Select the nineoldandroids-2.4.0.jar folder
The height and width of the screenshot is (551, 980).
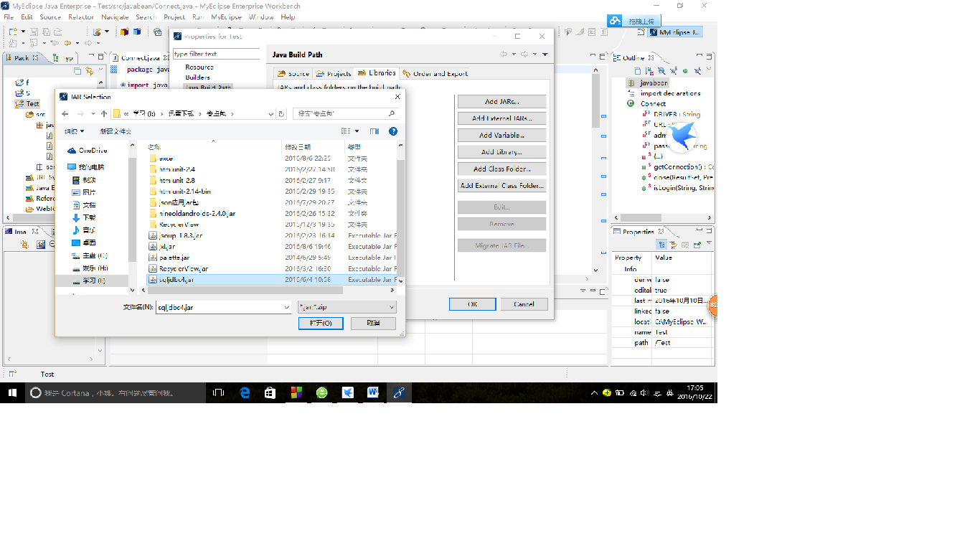tap(271, 213)
